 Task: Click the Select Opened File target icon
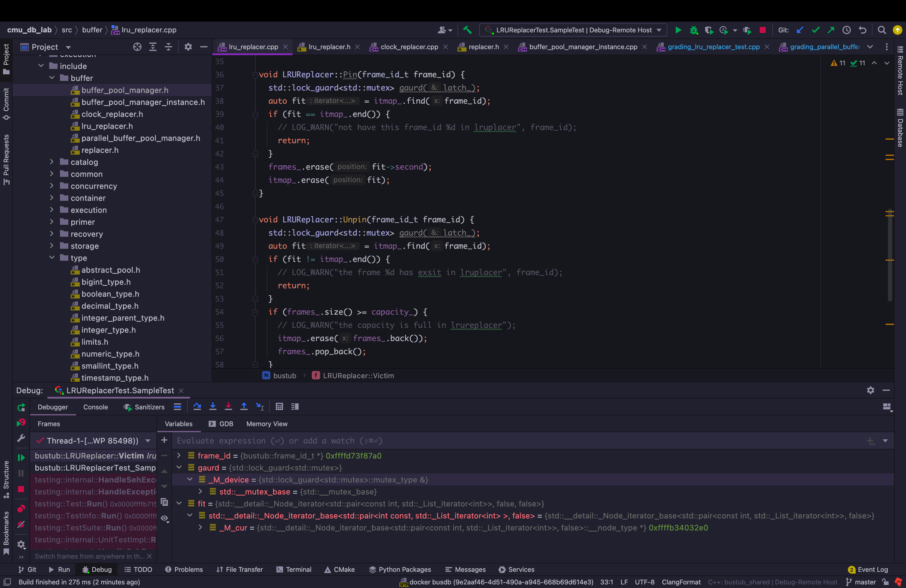click(x=137, y=47)
